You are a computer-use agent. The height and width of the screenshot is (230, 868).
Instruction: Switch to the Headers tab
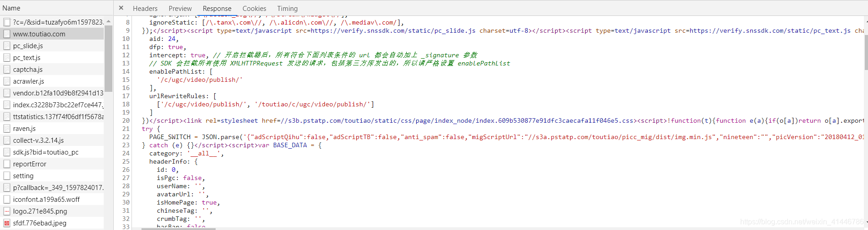point(145,8)
